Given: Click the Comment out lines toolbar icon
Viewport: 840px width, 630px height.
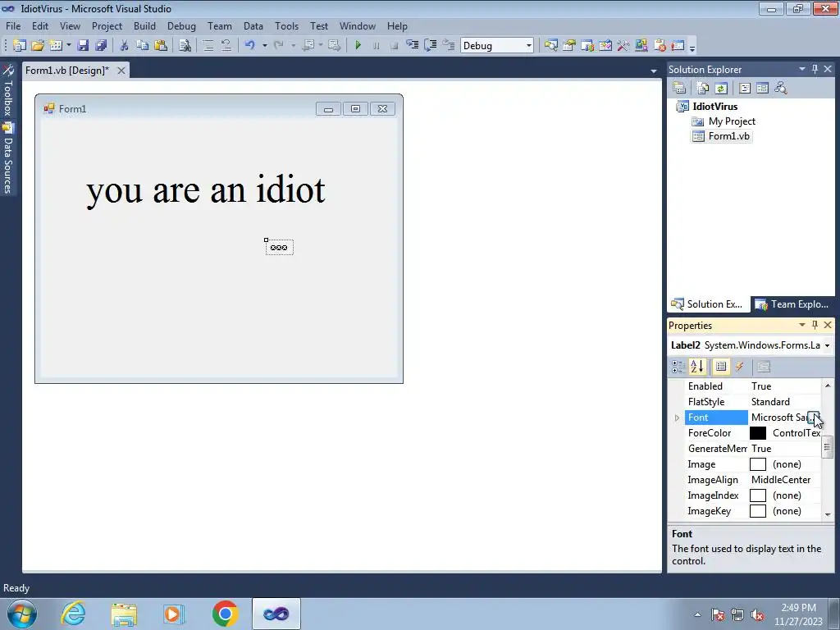Looking at the screenshot, I should pos(208,46).
